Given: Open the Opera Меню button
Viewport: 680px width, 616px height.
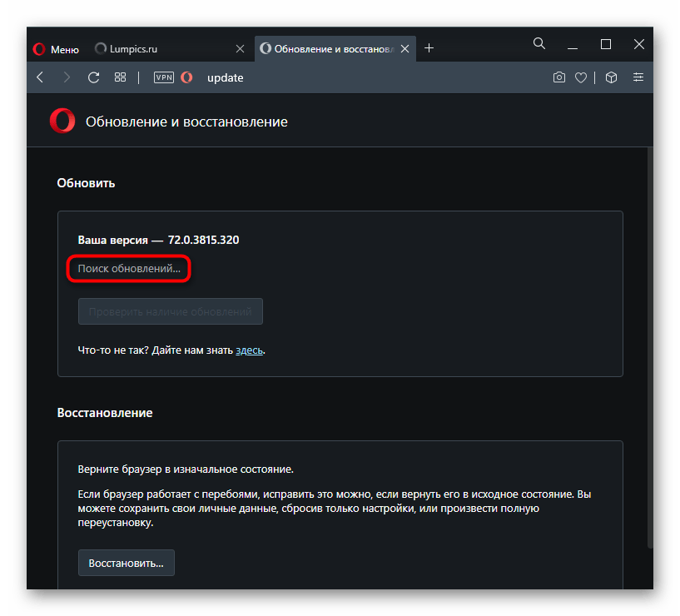Looking at the screenshot, I should [x=56, y=49].
